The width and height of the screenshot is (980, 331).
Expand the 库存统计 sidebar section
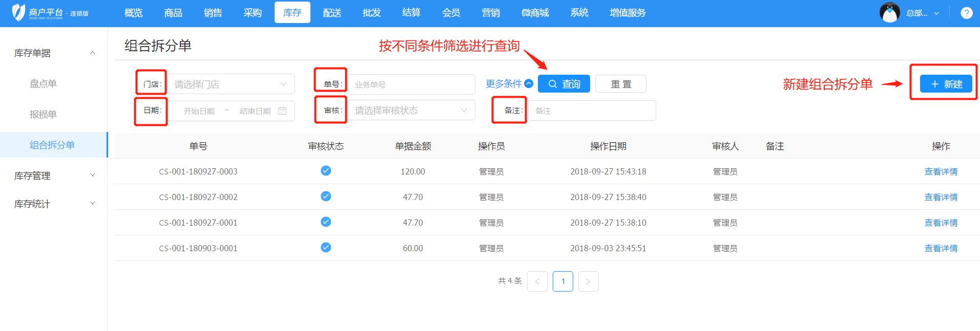(53, 204)
